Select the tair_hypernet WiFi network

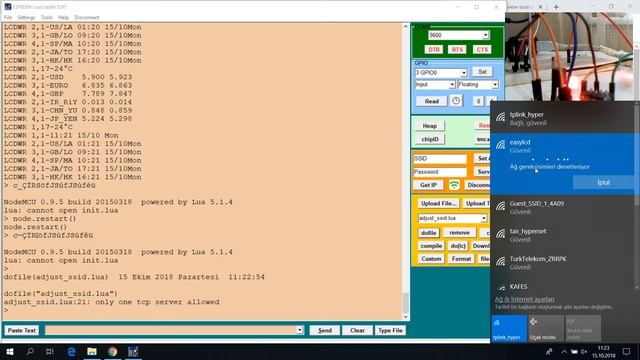click(x=562, y=235)
